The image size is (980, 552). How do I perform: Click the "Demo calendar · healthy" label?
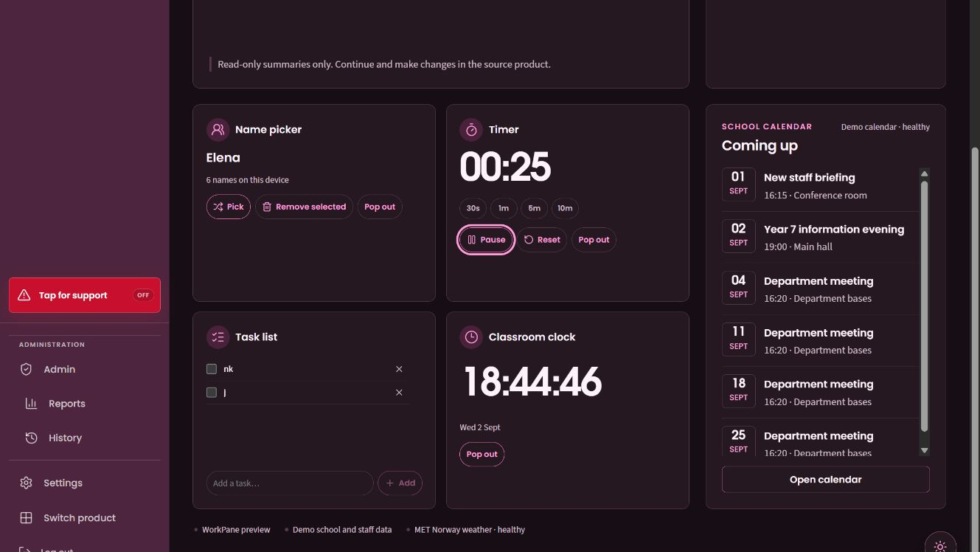point(885,127)
